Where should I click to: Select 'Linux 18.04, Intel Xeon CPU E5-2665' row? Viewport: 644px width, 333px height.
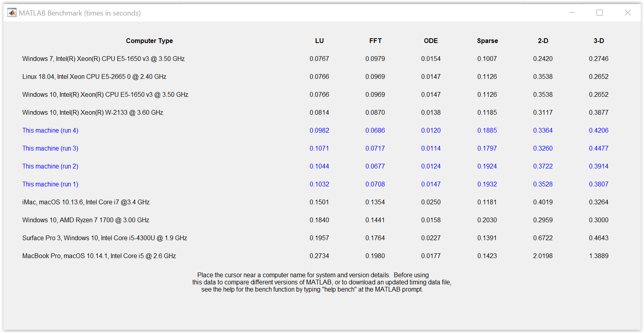click(x=94, y=76)
